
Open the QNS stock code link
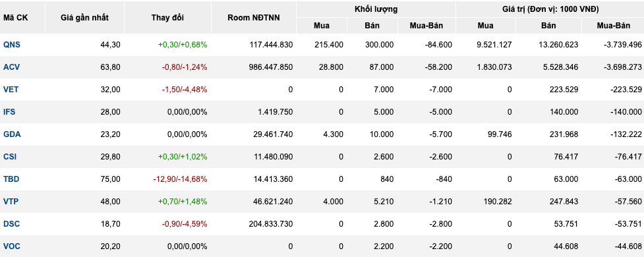pyautogui.click(x=11, y=44)
